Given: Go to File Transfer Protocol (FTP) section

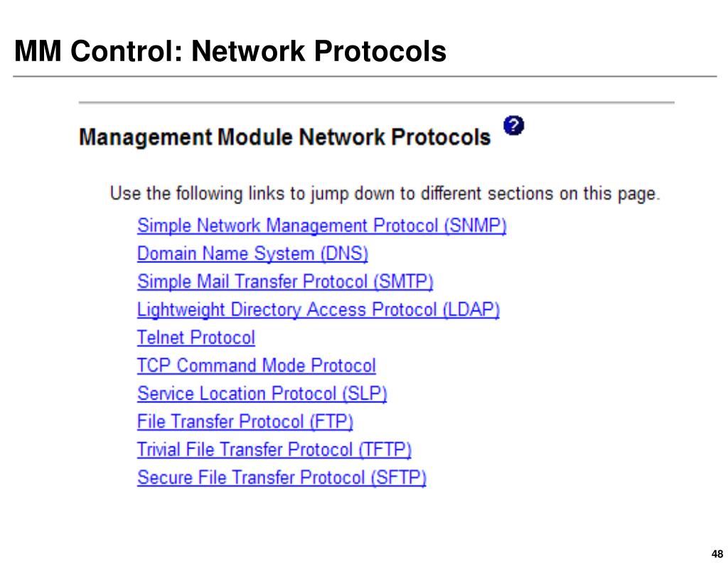Looking at the screenshot, I should (x=245, y=422).
